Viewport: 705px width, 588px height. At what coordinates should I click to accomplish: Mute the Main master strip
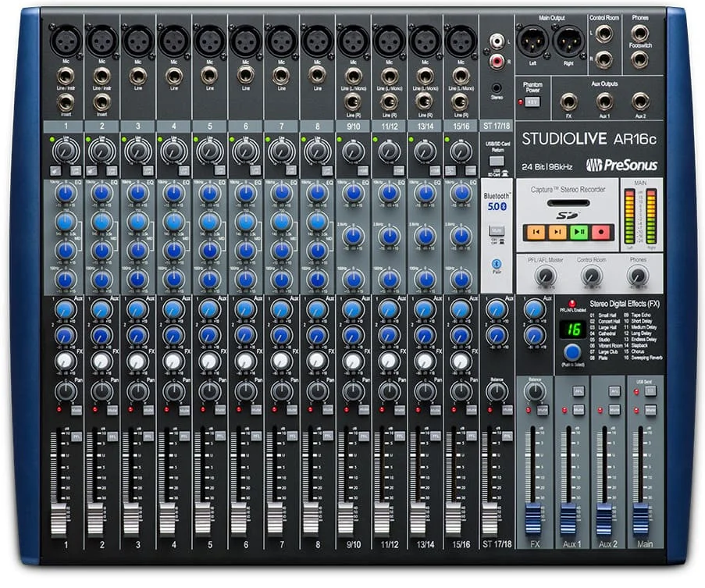[650, 410]
